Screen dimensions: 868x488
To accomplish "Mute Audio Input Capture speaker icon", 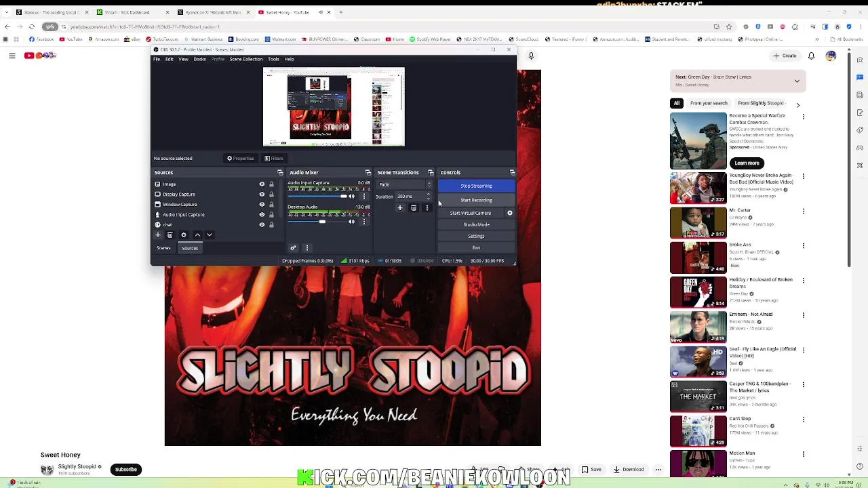I will point(351,197).
